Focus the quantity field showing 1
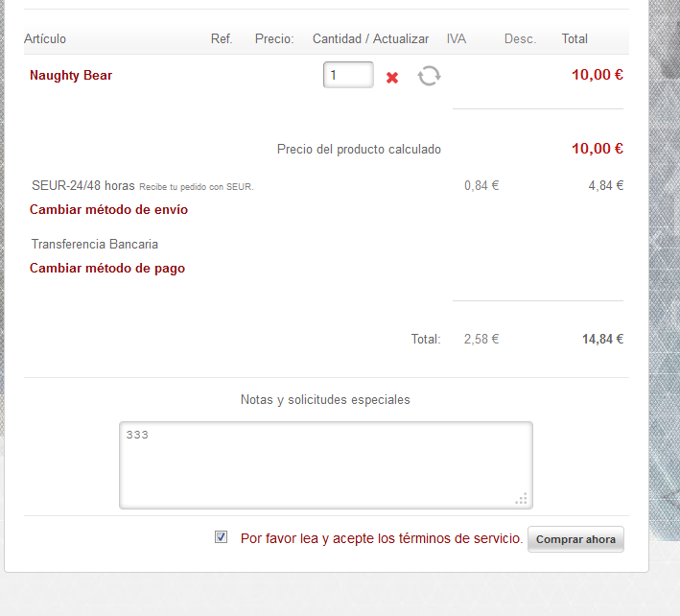The image size is (680, 616). pyautogui.click(x=348, y=75)
